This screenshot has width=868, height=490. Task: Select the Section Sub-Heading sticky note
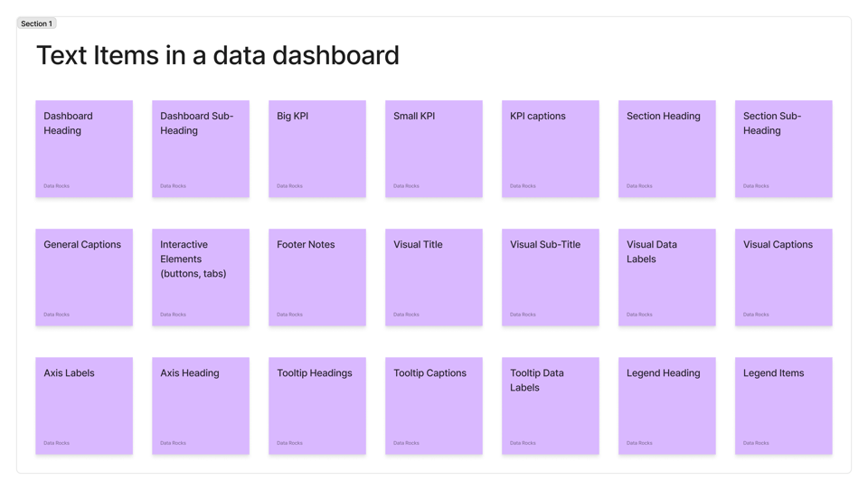coord(784,149)
